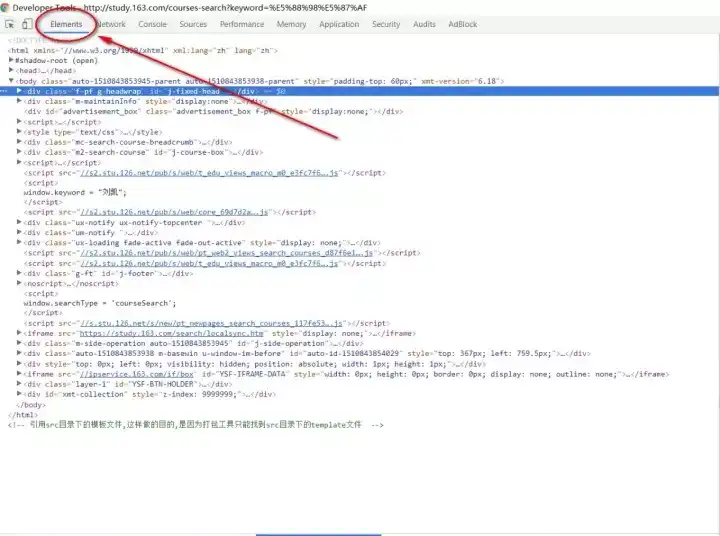
Task: Expand the g-ft j-footer div
Action: tap(19, 273)
